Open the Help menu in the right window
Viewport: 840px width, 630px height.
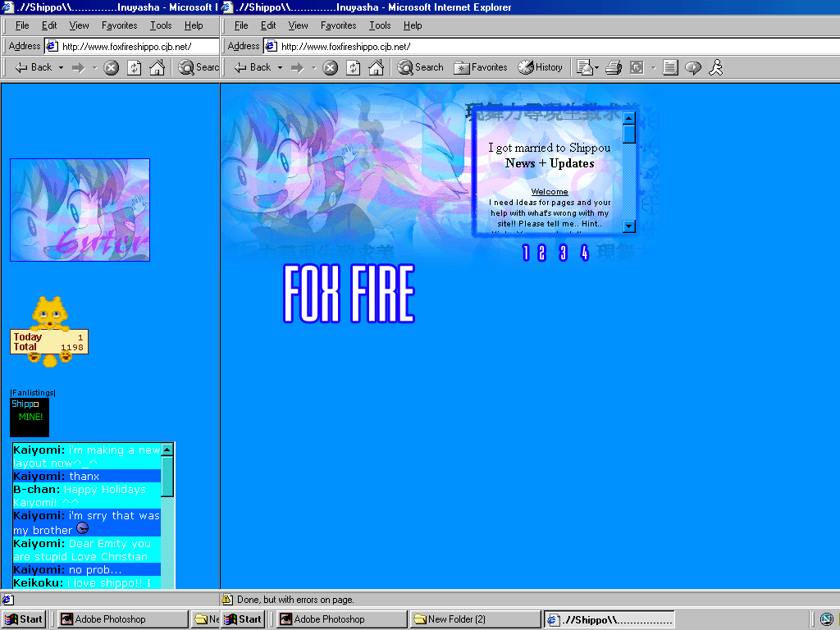click(x=413, y=25)
